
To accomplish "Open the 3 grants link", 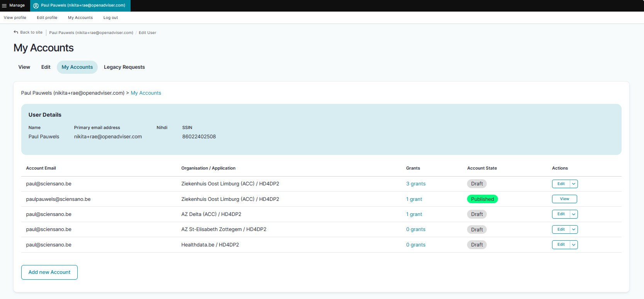I will pyautogui.click(x=416, y=184).
